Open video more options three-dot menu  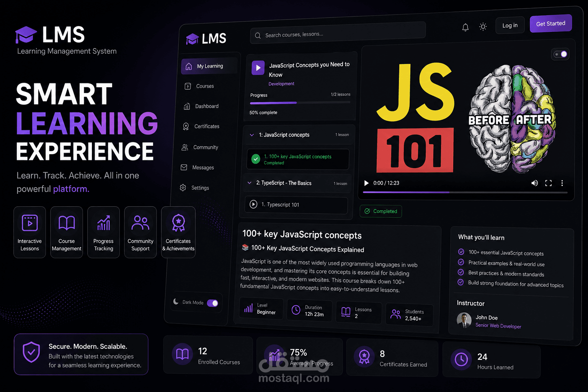tap(562, 183)
